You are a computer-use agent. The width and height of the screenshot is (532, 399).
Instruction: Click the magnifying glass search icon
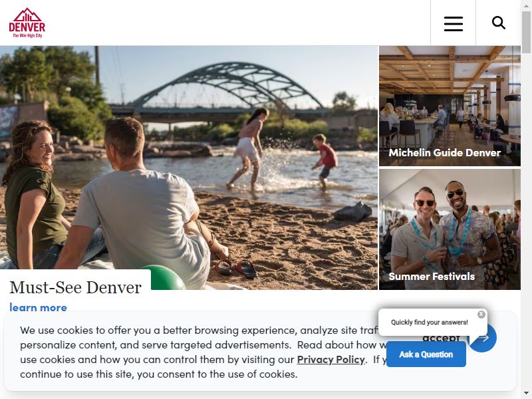(498, 23)
